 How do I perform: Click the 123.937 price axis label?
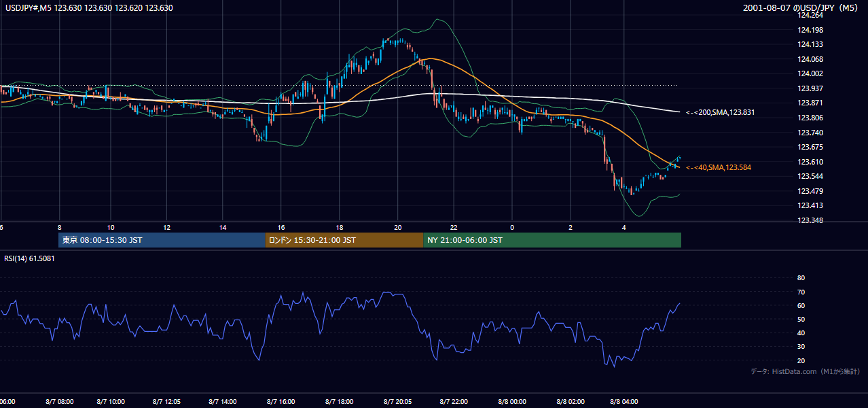pyautogui.click(x=810, y=88)
